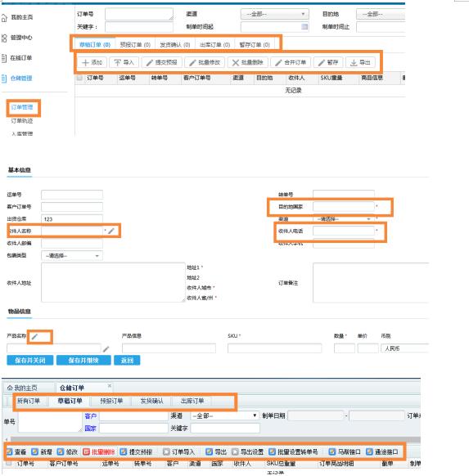Image resolution: width=469 pixels, height=476 pixels.
Task: Click the 批量删除 X button in top toolbar
Action: [x=247, y=62]
